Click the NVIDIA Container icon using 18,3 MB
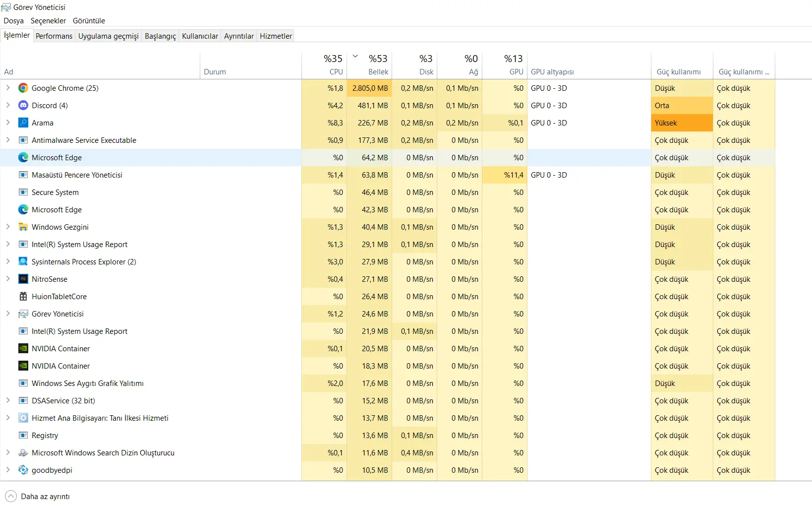This screenshot has width=812, height=509. pyautogui.click(x=23, y=366)
